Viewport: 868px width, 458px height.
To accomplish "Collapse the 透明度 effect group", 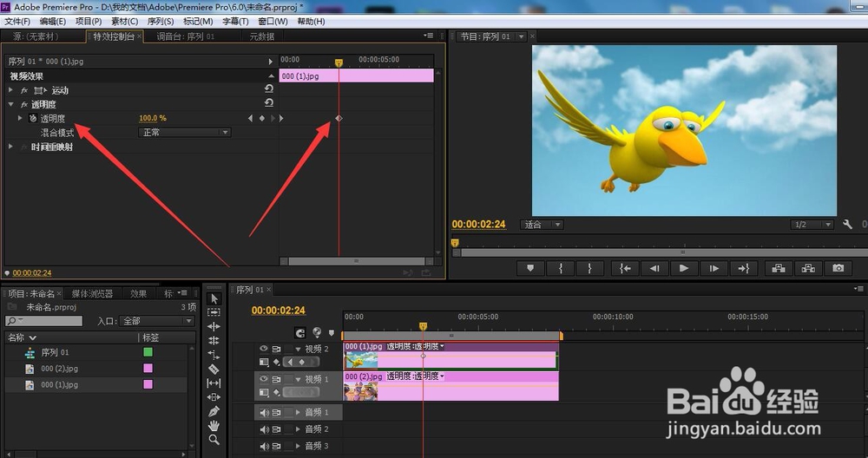I will point(10,104).
